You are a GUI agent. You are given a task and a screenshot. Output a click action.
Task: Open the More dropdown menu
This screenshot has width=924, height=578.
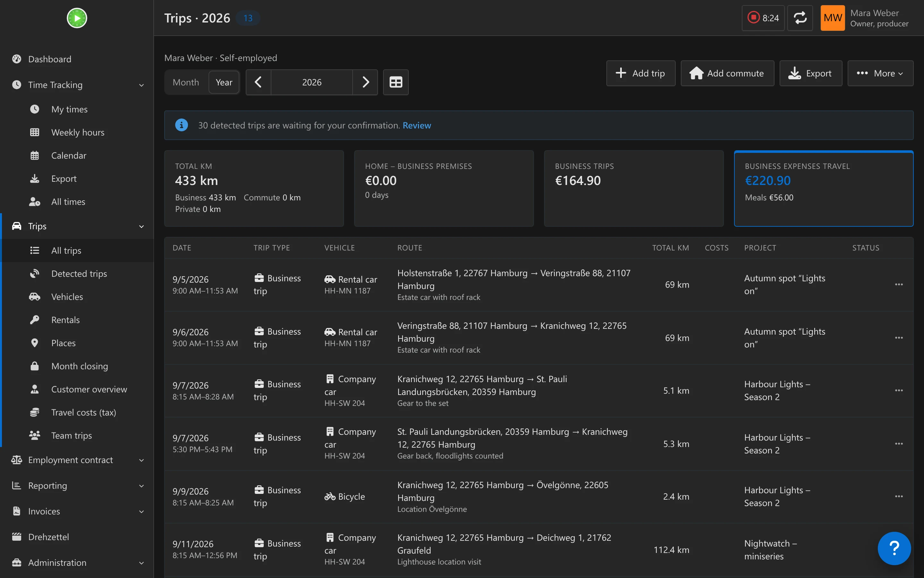(880, 74)
